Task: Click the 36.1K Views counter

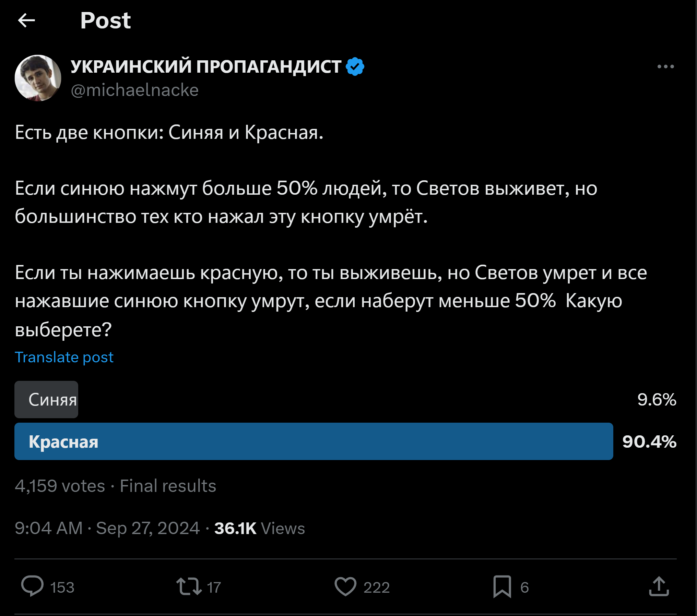Action: (259, 528)
